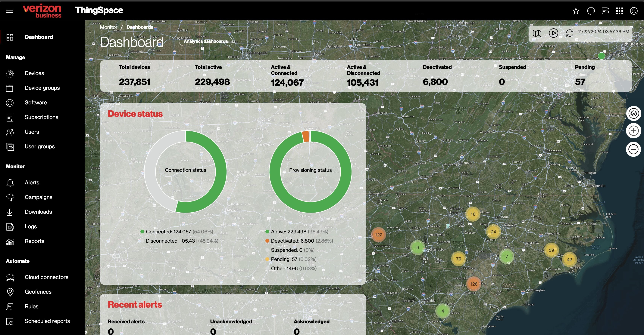Click the feedback note icon
This screenshot has width=644, height=335.
tap(605, 11)
